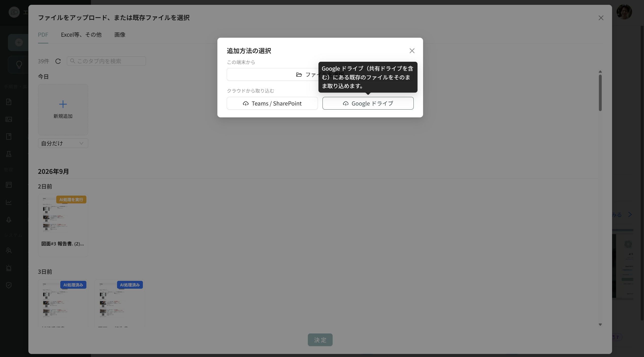This screenshot has width=644, height=357.
Task: Choose Teams / SharePoint import option
Action: tap(272, 103)
